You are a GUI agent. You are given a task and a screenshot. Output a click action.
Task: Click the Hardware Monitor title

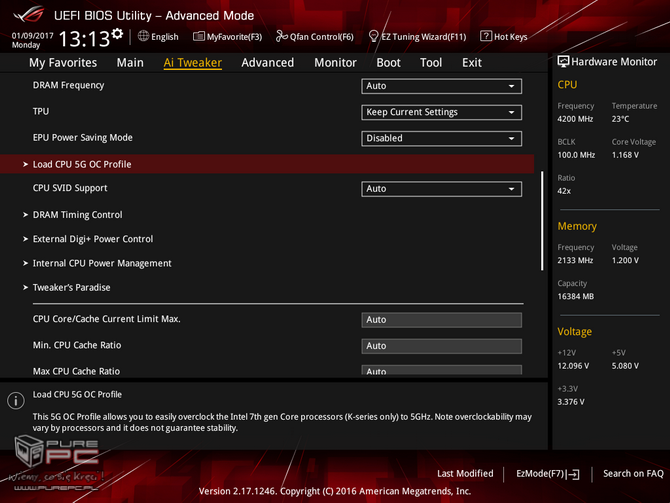pyautogui.click(x=614, y=62)
